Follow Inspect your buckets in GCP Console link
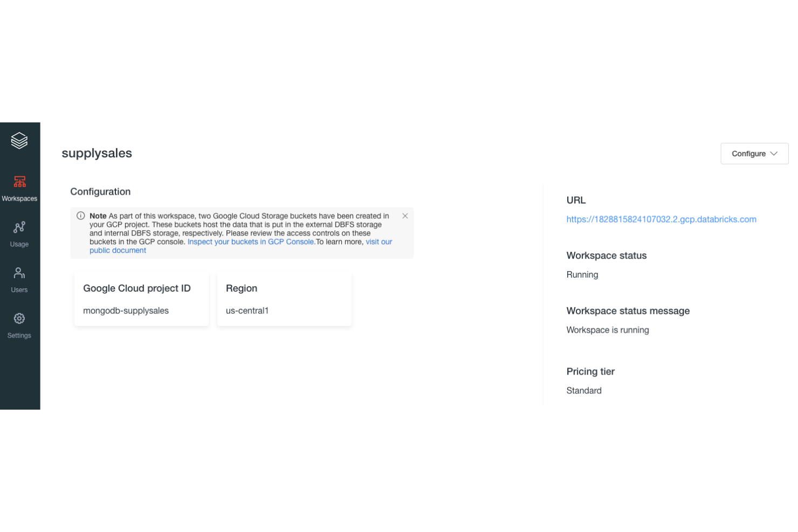 [x=251, y=242]
